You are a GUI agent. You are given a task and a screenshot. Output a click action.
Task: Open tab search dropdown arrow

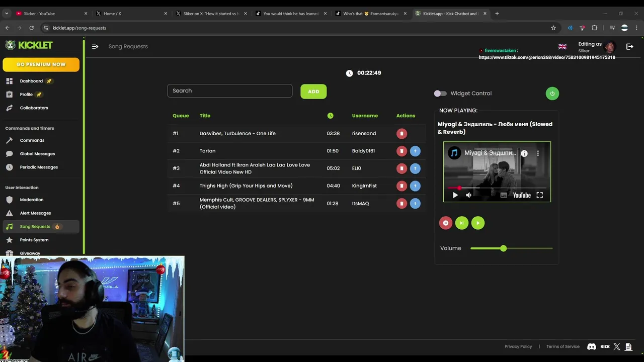7,14
